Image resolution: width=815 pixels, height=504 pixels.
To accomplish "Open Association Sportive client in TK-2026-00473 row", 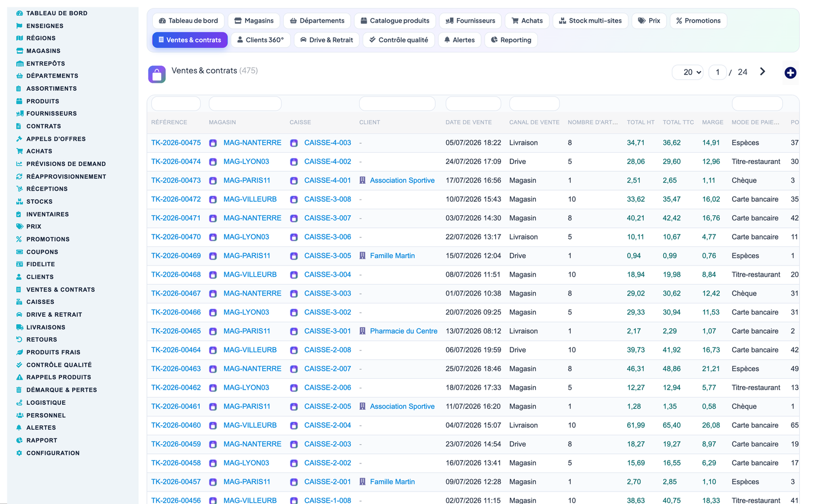I will (402, 180).
